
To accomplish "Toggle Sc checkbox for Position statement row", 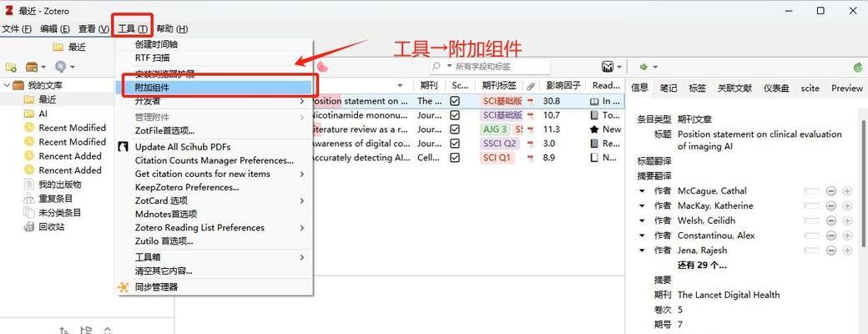I will pos(455,101).
